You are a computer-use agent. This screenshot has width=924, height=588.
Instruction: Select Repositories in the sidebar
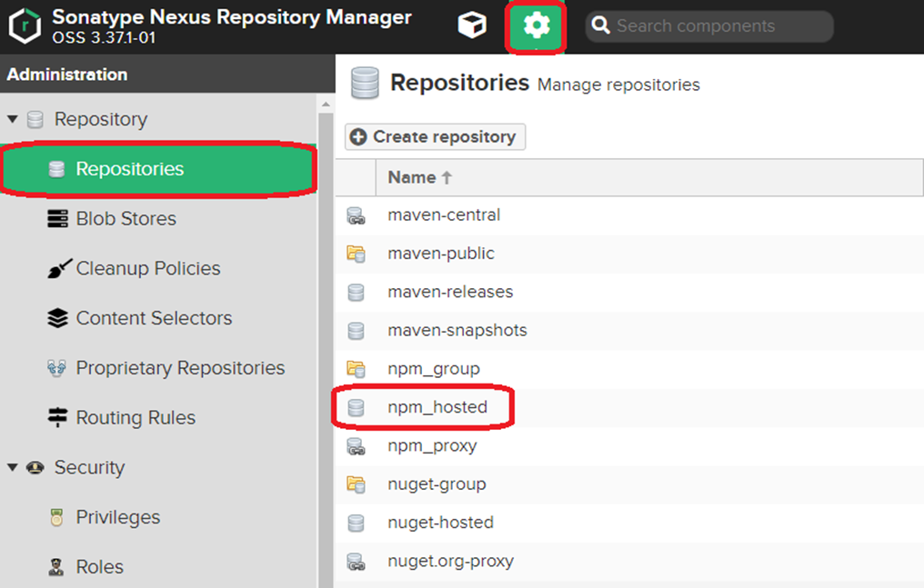pos(158,169)
